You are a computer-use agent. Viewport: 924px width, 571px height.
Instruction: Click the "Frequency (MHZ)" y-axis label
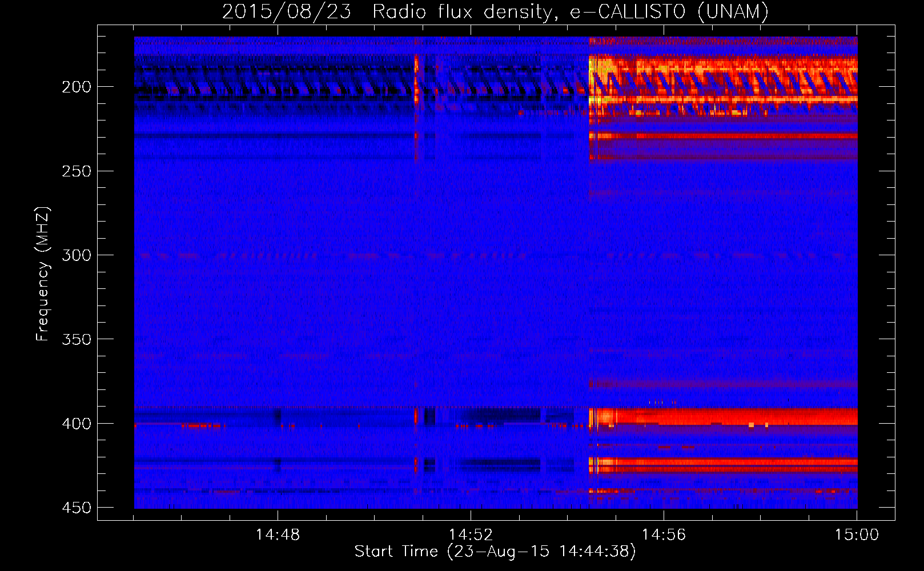tap(43, 274)
